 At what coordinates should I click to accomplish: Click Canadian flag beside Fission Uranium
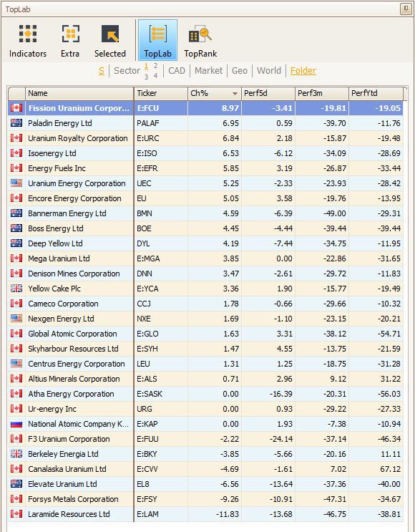click(x=16, y=108)
